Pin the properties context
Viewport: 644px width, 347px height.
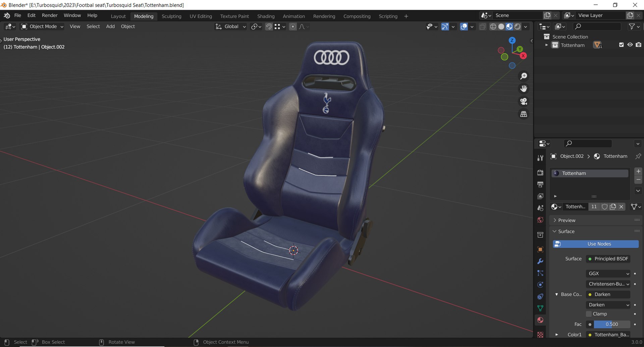click(x=638, y=156)
